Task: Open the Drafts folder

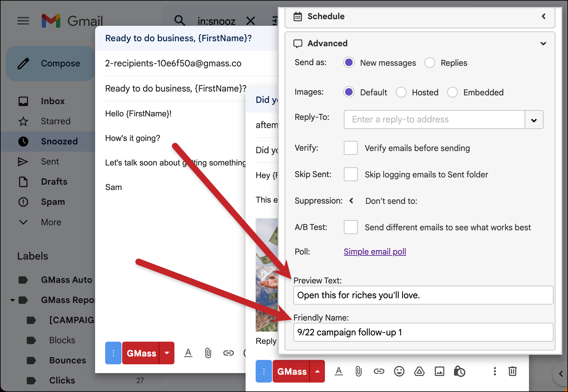Action: point(54,182)
